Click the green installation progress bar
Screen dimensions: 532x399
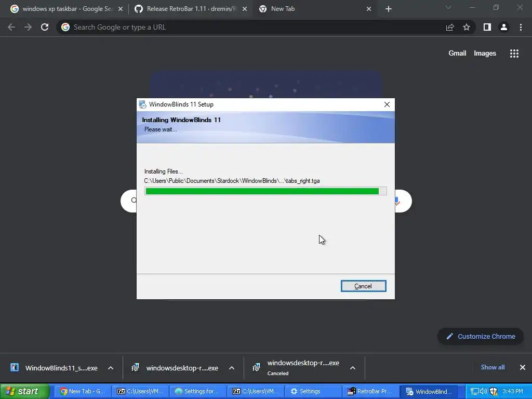click(x=265, y=191)
